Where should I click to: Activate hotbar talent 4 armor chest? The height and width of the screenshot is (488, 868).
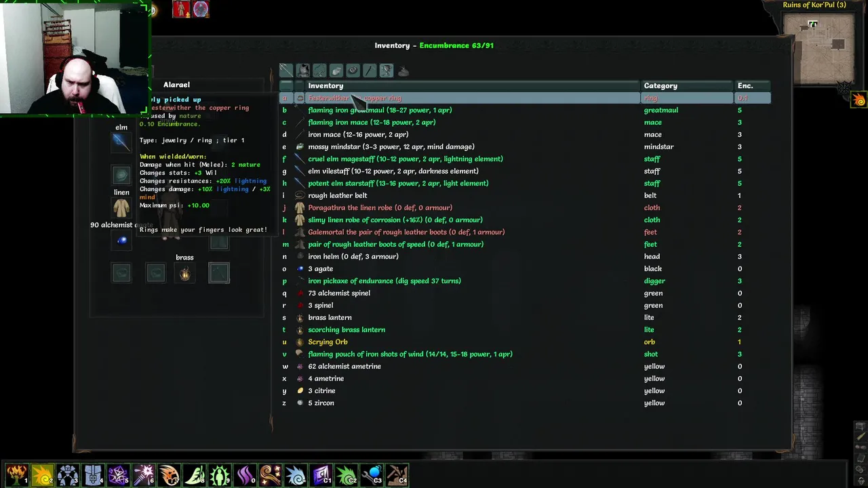click(x=93, y=474)
